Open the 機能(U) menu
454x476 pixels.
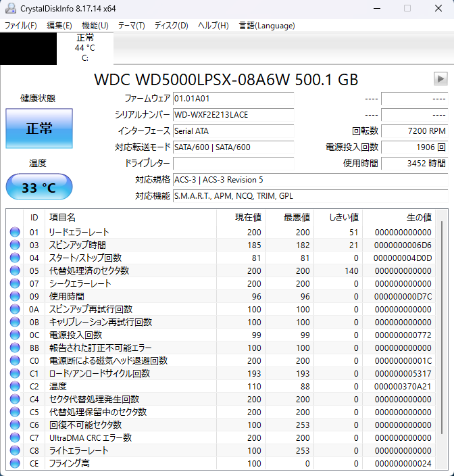95,26
